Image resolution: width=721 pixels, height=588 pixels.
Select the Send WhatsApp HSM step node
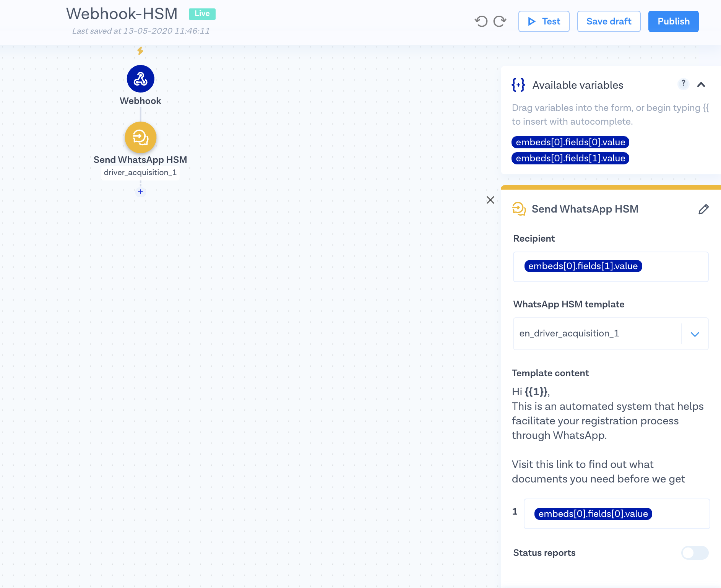(x=140, y=138)
